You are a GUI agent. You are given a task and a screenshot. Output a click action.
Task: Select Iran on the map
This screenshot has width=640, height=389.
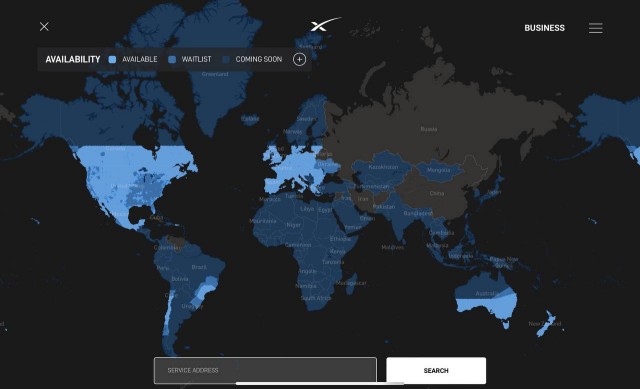coord(363,199)
